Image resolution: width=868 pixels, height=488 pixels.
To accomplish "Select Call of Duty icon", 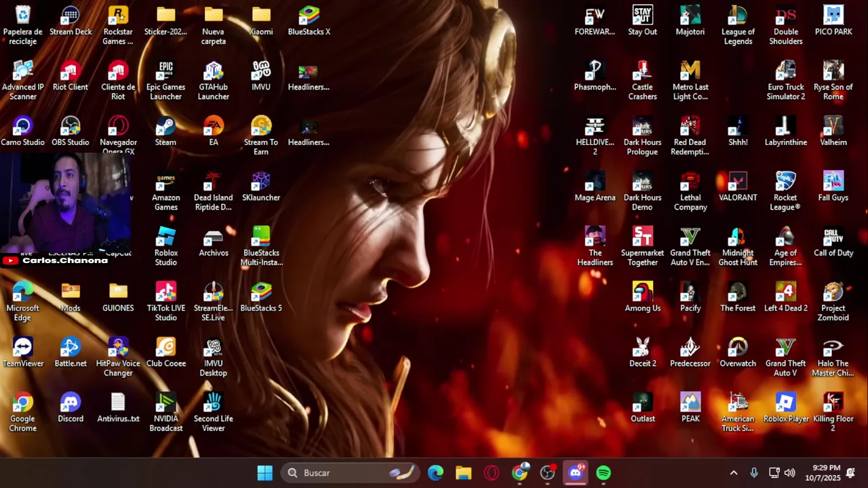I will click(x=833, y=242).
